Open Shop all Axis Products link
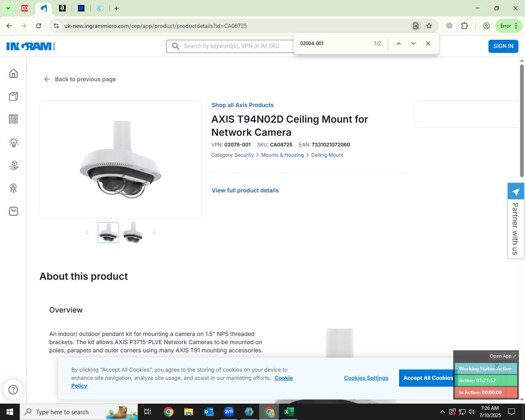Image resolution: width=525 pixels, height=420 pixels. point(242,105)
